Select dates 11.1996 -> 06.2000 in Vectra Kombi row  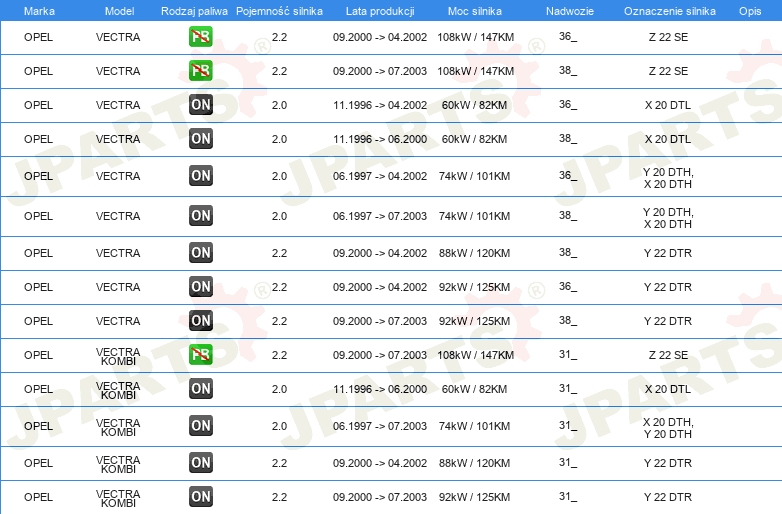[380, 389]
